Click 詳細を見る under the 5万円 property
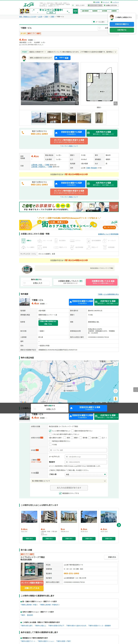The image size is (138, 644). [69, 538]
